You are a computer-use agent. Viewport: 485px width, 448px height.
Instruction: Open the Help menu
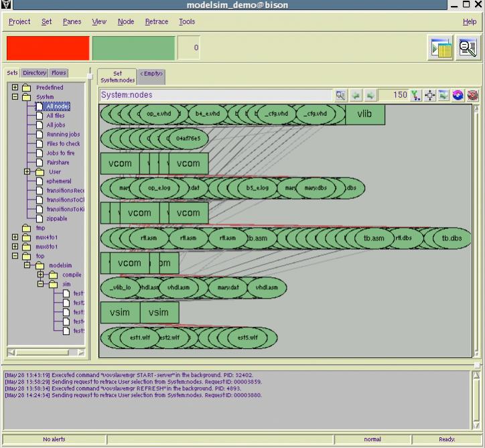[x=470, y=21]
